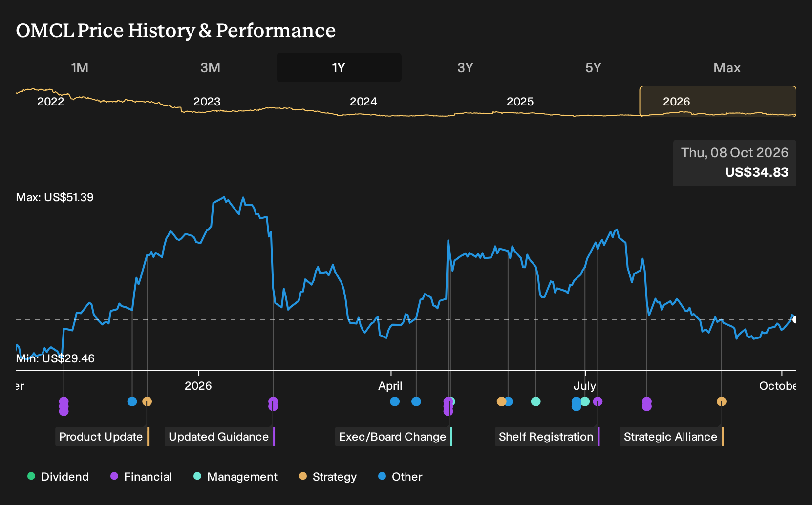Click the purple marker stack above Exec/Board Change
812x505 pixels.
[x=448, y=406]
